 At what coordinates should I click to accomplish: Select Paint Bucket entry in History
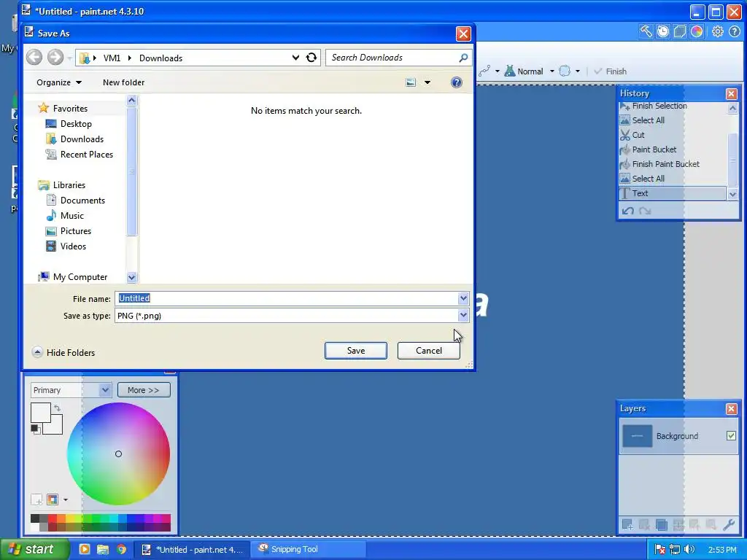coord(672,149)
